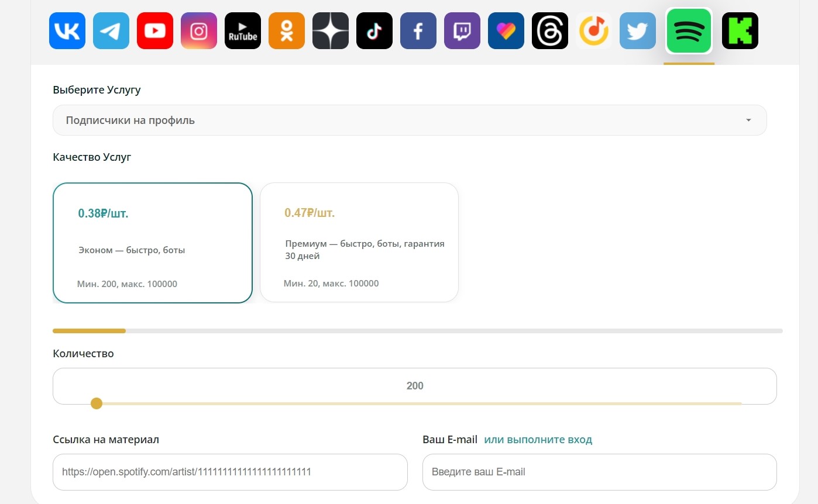This screenshot has height=504, width=818.
Task: Click the 0.47₽/шт. price text
Action: point(310,213)
